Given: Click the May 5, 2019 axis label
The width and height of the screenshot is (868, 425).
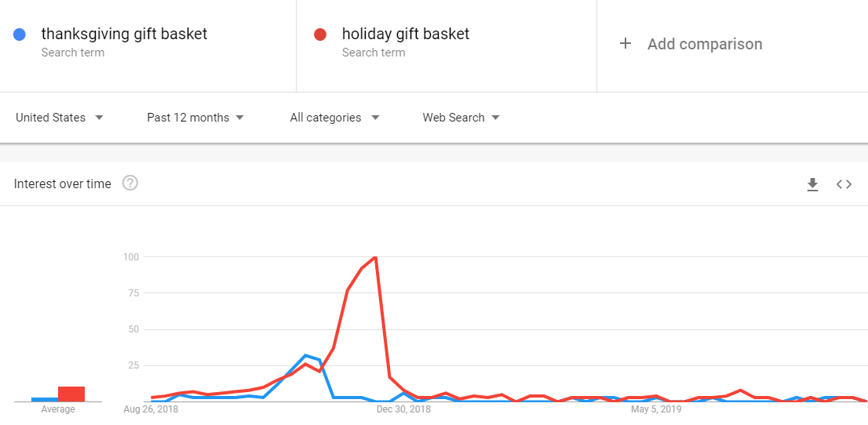Looking at the screenshot, I should (656, 409).
